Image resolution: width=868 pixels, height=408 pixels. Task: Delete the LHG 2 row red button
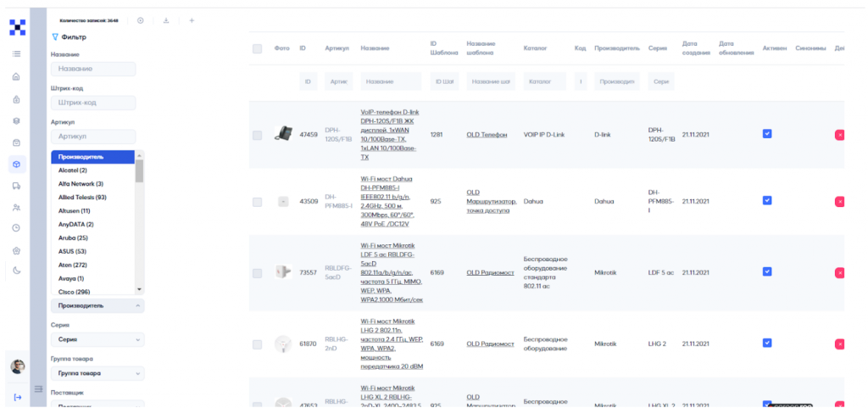click(x=840, y=344)
